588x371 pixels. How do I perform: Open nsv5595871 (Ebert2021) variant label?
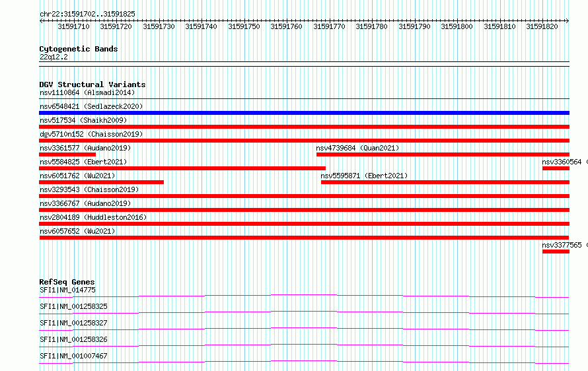coord(364,176)
